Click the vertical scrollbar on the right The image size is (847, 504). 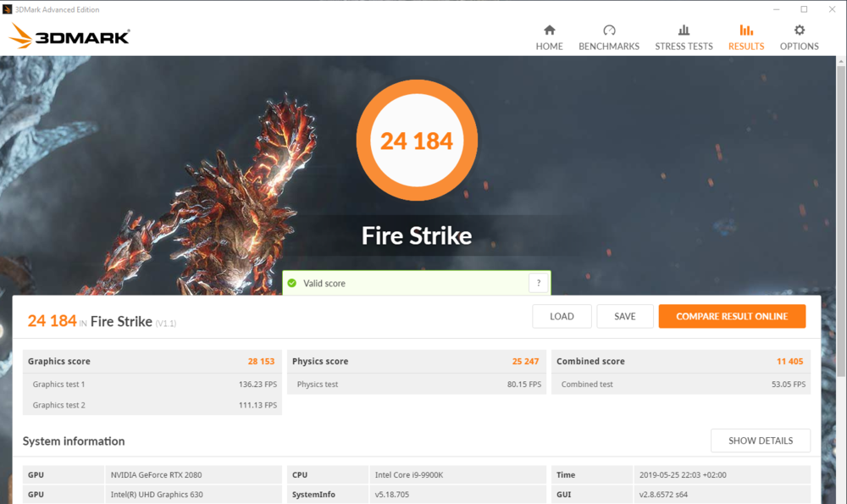[841, 254]
